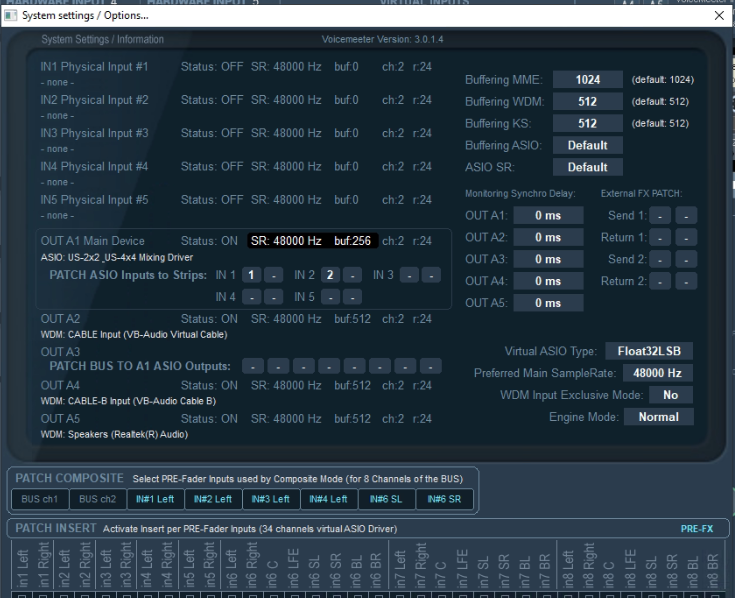Select BUS ch1 composite patch
Screen dimensions: 735x598
[39, 499]
